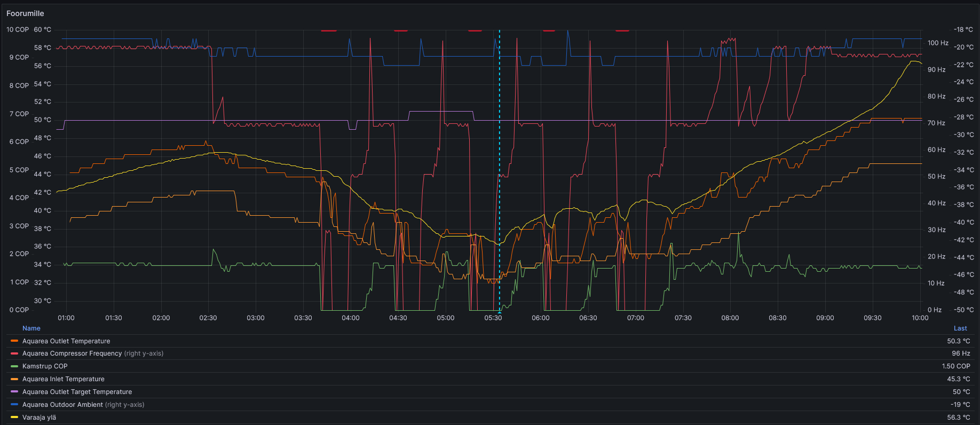Select Aquarea Outlet Target Temperature legend entry
This screenshot has width=980, height=425.
[77, 392]
